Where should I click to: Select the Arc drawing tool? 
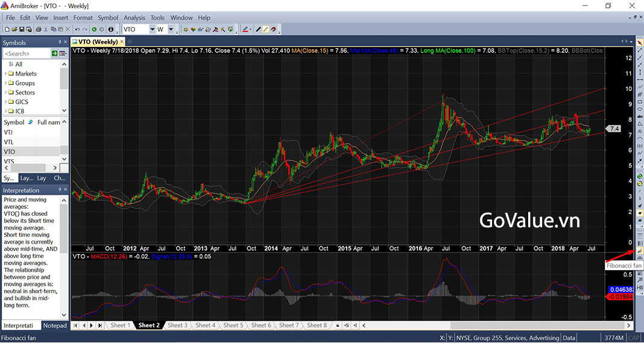[640, 138]
